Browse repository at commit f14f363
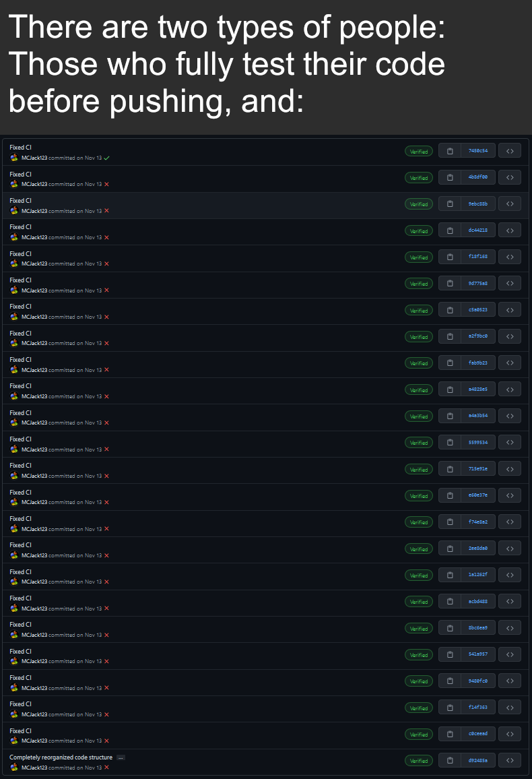The image size is (532, 779). 510,708
